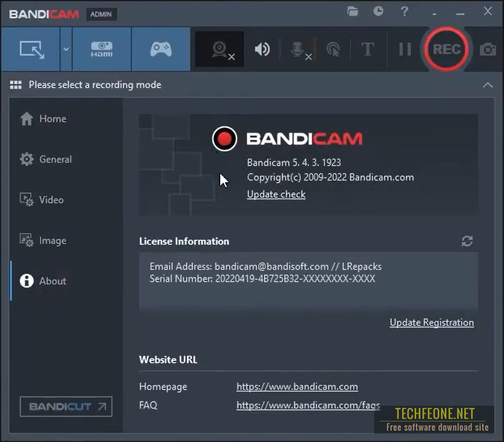Screen dimensions: 504x442
Task: Click the BANDICAM title bar logo
Action: pyautogui.click(x=44, y=14)
